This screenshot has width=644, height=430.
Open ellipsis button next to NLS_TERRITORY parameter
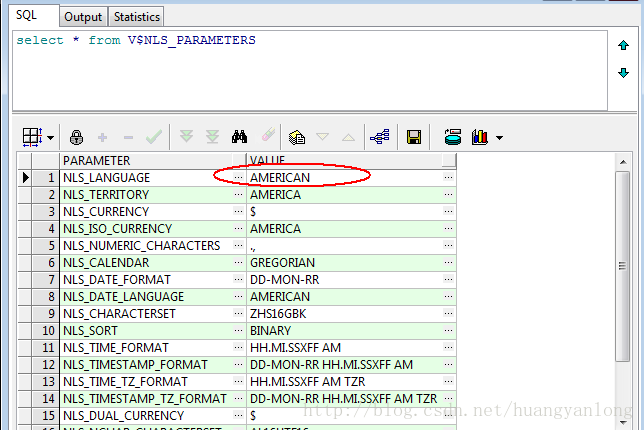239,195
